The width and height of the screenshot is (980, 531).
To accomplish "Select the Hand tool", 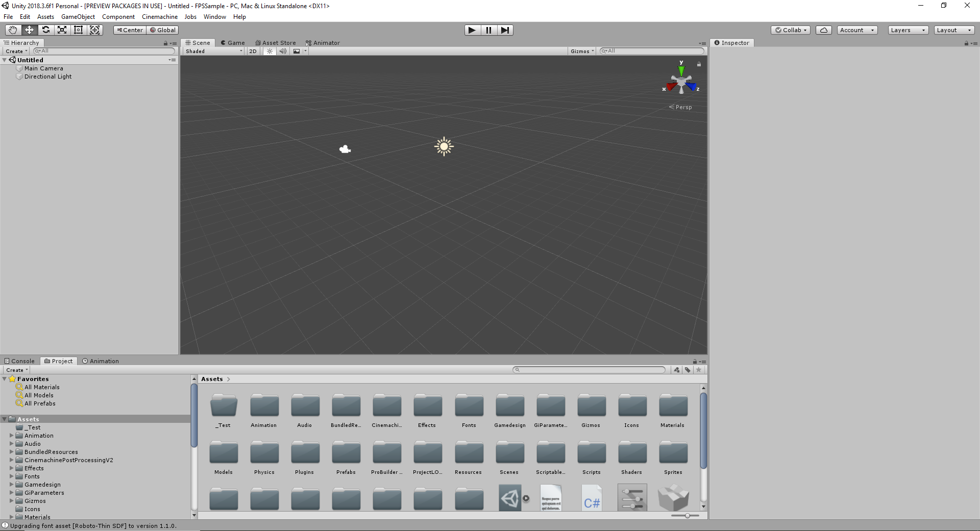I will pos(13,30).
